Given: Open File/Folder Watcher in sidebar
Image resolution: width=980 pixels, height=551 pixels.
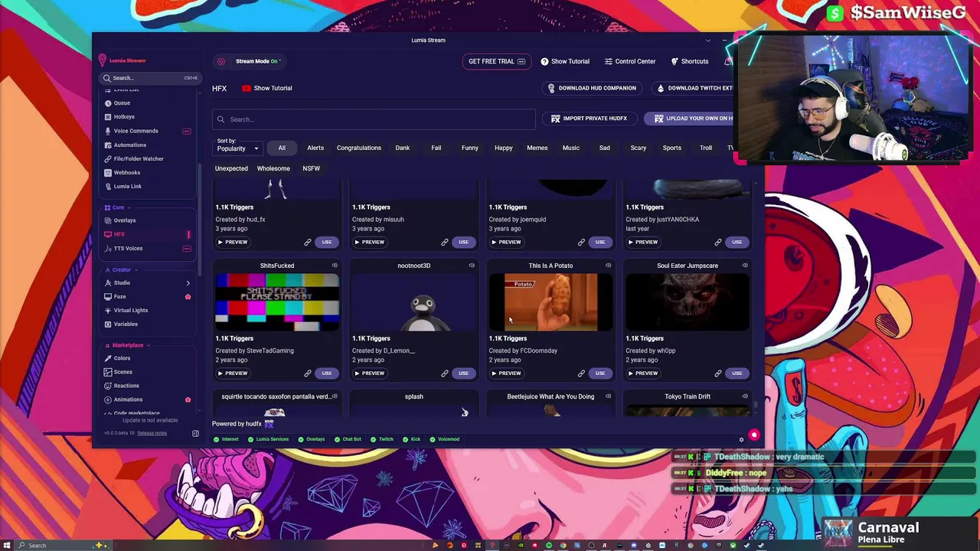Looking at the screenshot, I should coord(139,158).
